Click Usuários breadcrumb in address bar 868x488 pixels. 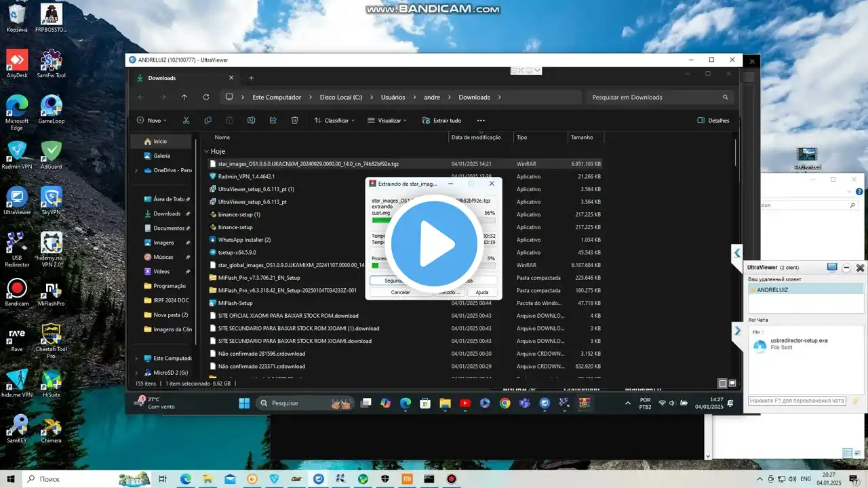(x=393, y=97)
